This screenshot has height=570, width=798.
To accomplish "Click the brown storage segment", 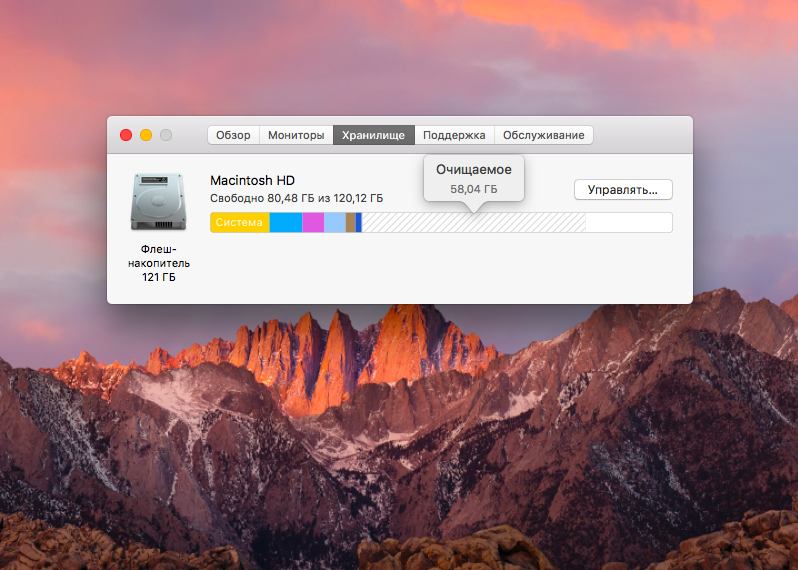I will pos(351,222).
